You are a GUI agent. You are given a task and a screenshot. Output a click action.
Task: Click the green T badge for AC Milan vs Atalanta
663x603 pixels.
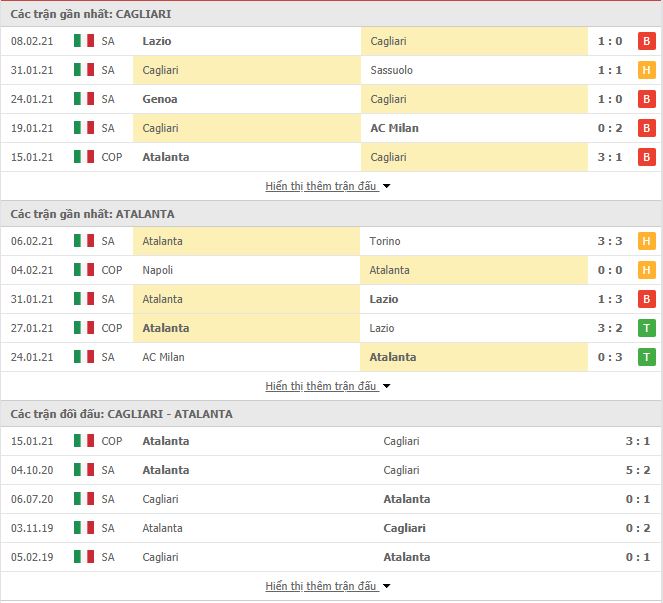pyautogui.click(x=647, y=357)
